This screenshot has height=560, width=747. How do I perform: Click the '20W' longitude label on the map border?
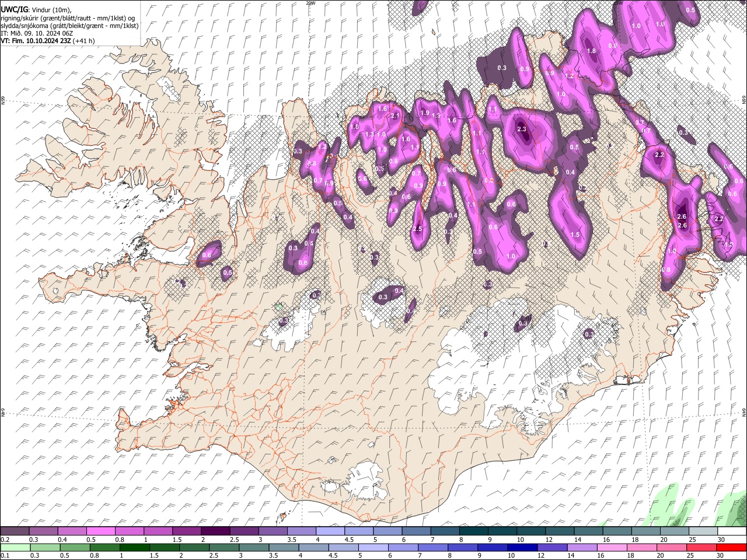[310, 3]
